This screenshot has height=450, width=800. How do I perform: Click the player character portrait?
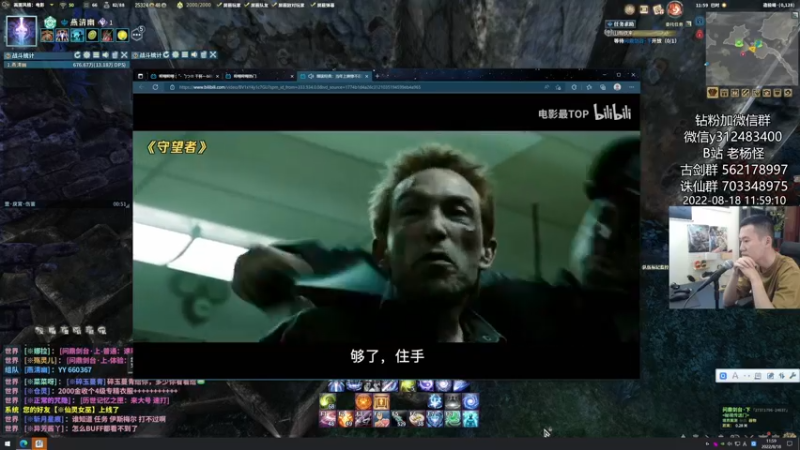[x=21, y=31]
